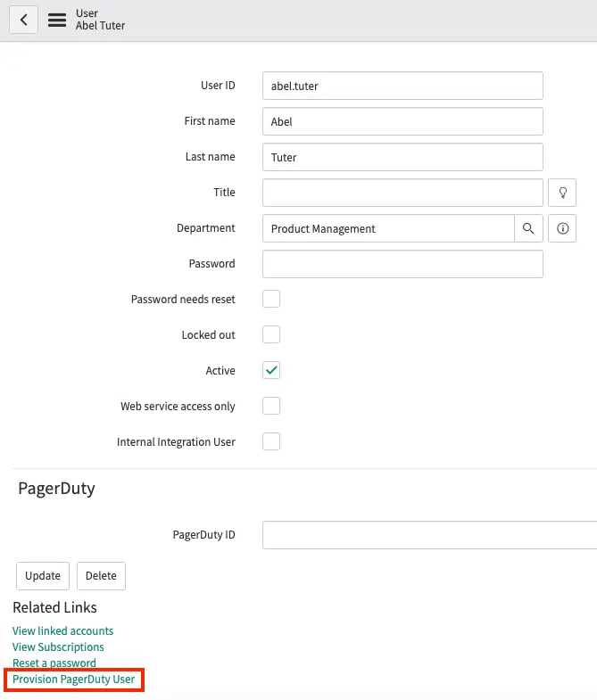Open the hamburger context menu icon
This screenshot has width=597, height=700.
[x=57, y=20]
